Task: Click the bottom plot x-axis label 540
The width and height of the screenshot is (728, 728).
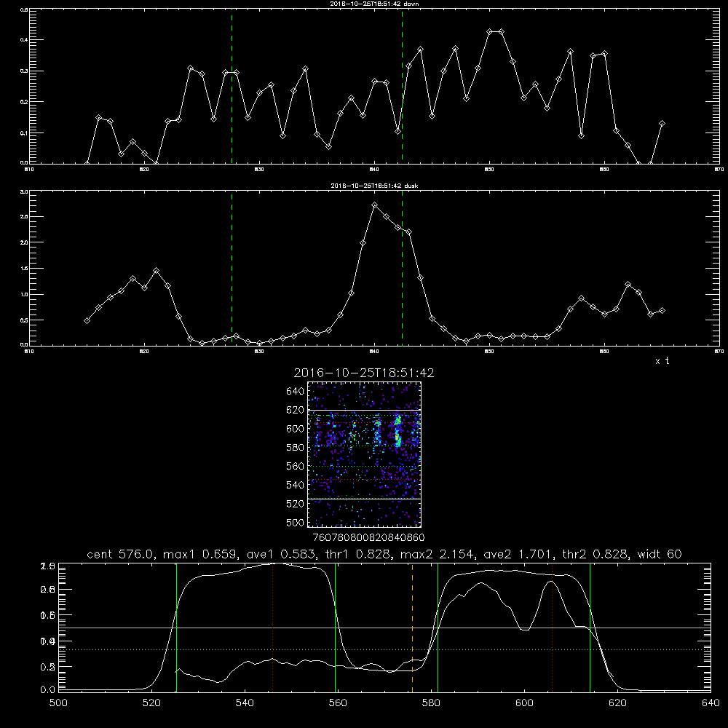Action: (245, 703)
